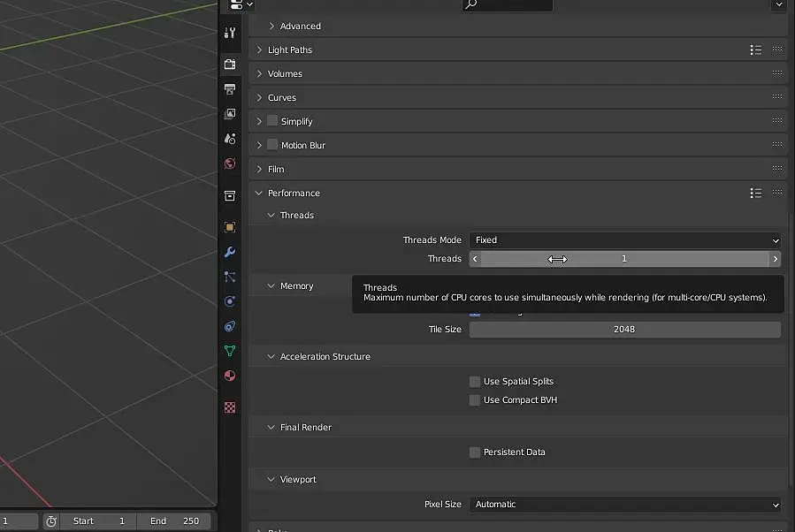Image resolution: width=795 pixels, height=532 pixels.
Task: Enable Use Compact BVH
Action: (x=475, y=400)
